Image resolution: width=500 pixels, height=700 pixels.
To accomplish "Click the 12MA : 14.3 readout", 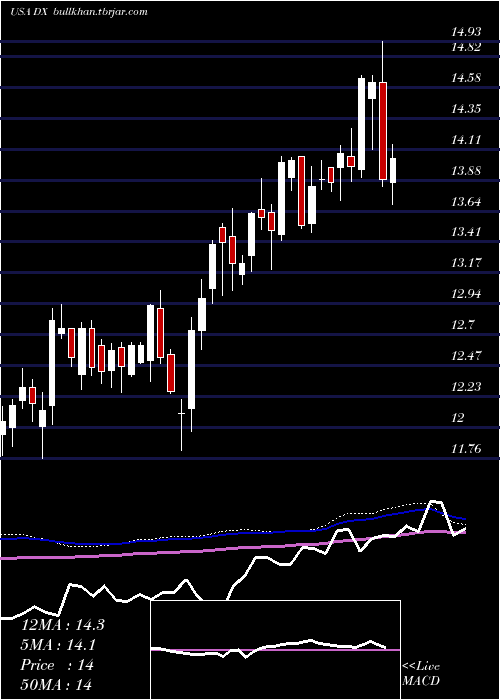I will 62,625.
